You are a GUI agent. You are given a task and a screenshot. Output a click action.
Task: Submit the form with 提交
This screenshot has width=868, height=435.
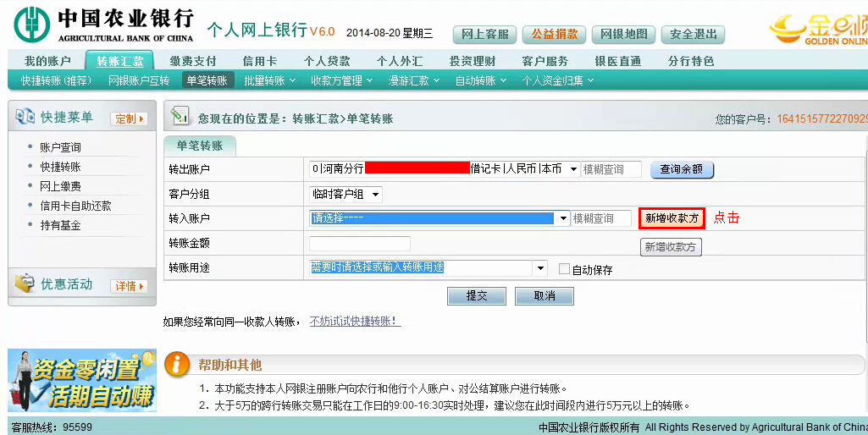point(477,296)
